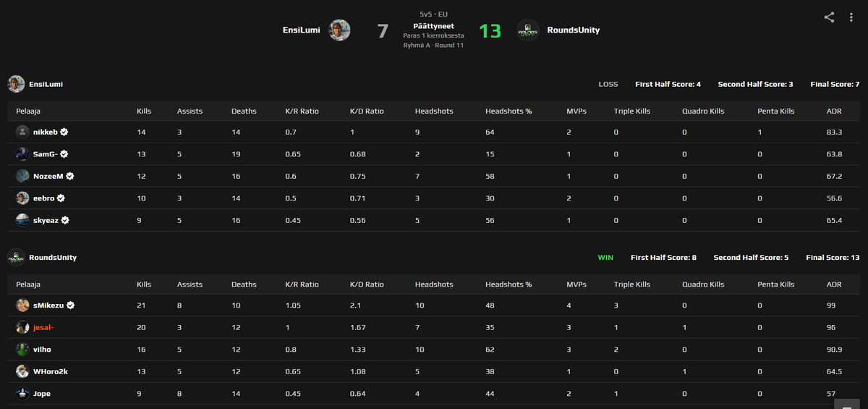This screenshot has width=868, height=409.
Task: Open nikkeb player profile link
Action: point(46,132)
